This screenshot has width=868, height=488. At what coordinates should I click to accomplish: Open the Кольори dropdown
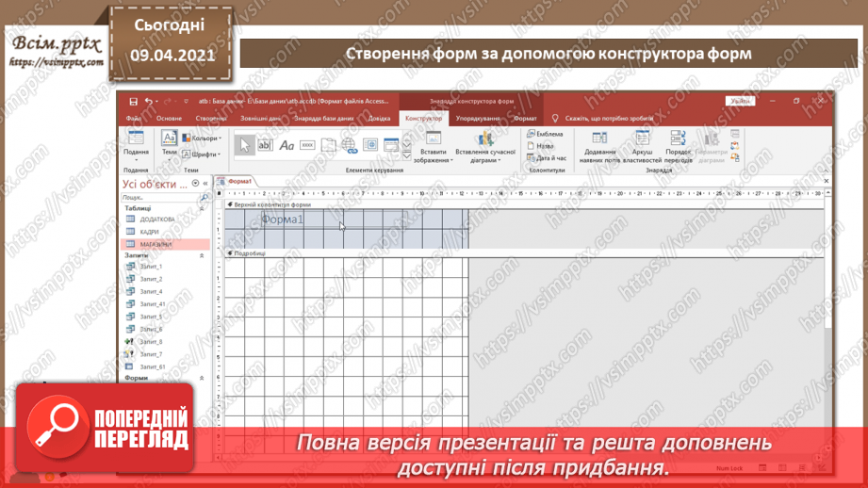(x=201, y=138)
